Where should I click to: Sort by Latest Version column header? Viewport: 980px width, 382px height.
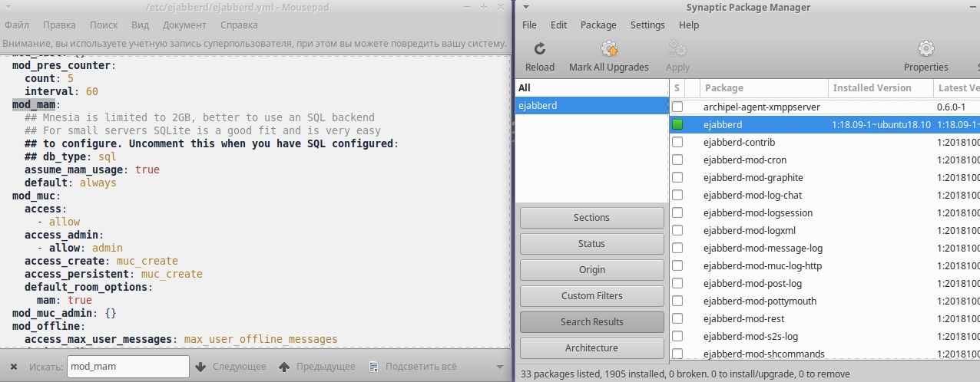click(957, 87)
